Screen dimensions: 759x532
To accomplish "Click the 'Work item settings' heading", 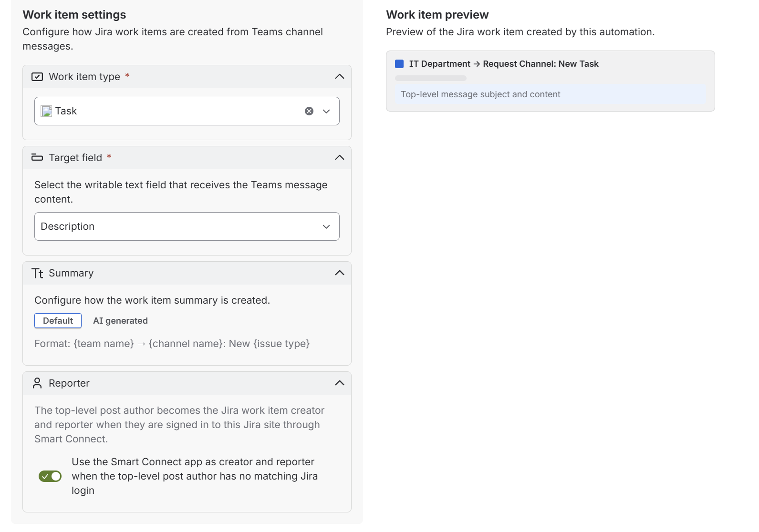I will [x=74, y=15].
